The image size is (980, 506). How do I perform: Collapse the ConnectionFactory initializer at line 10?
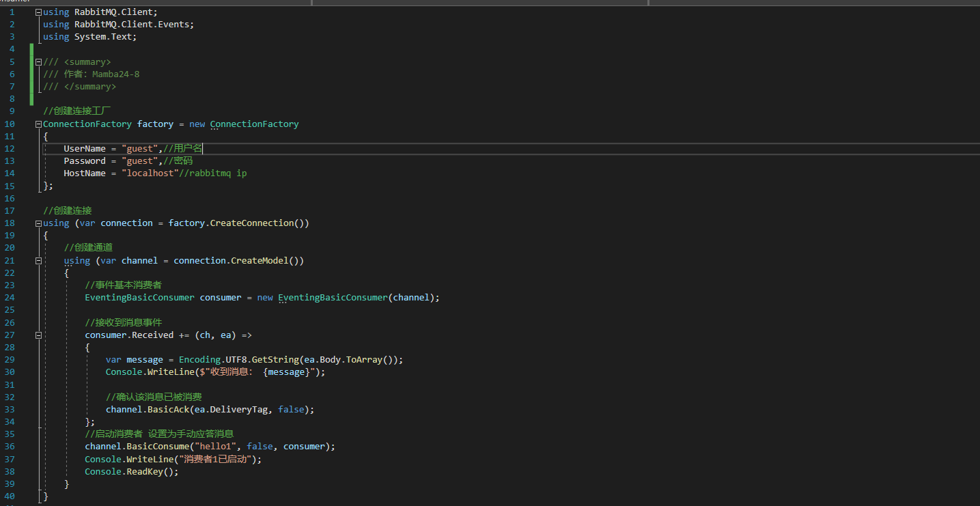point(38,124)
